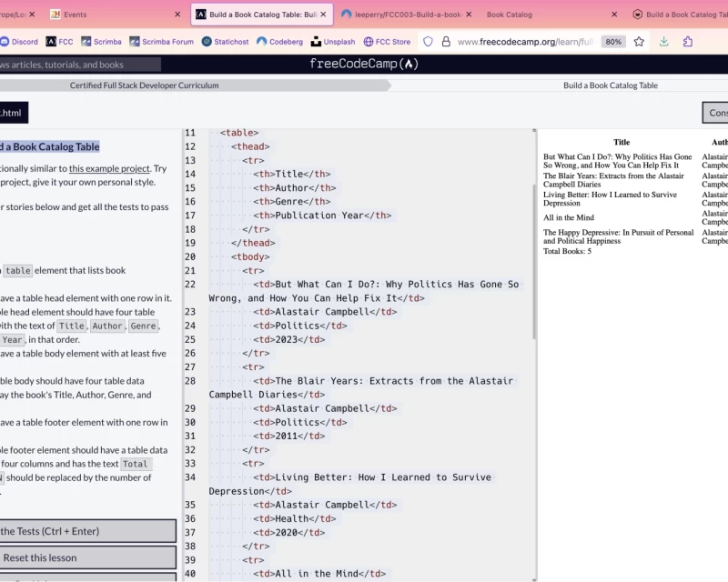Toggle the bookmark star for this page
728x582 pixels.
[639, 41]
